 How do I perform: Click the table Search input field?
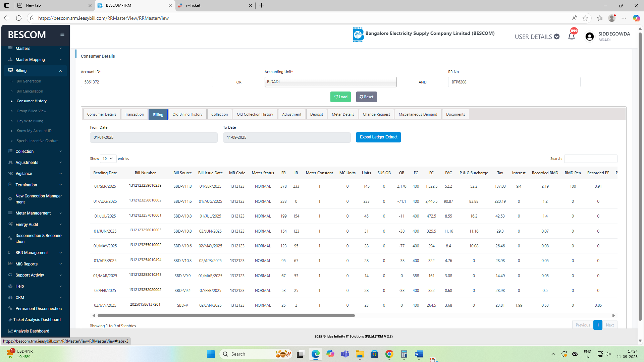(590, 159)
